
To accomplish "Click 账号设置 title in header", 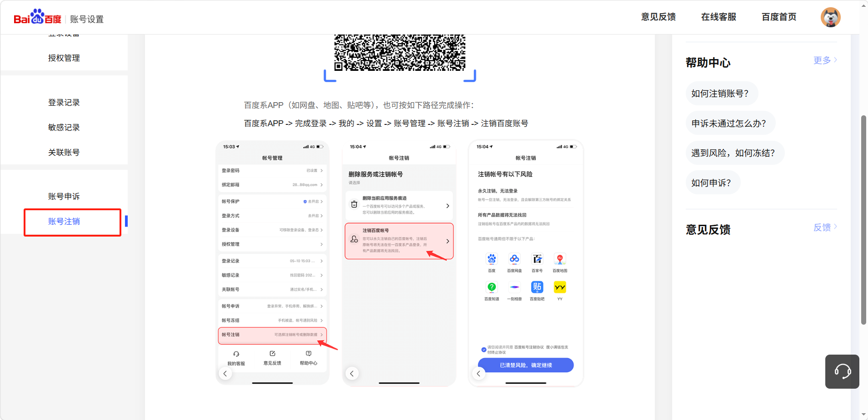I will (87, 19).
